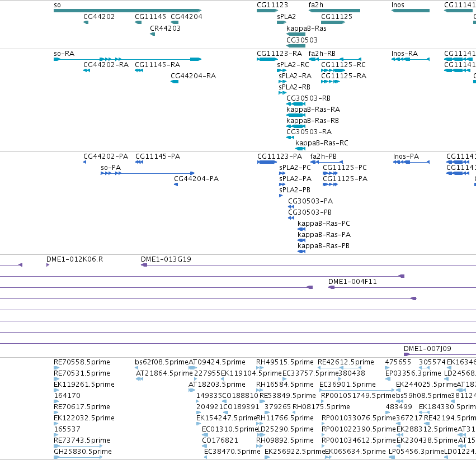The height and width of the screenshot is (460, 476).
Task: Select the CG44202 gene label
Action: (x=99, y=17)
